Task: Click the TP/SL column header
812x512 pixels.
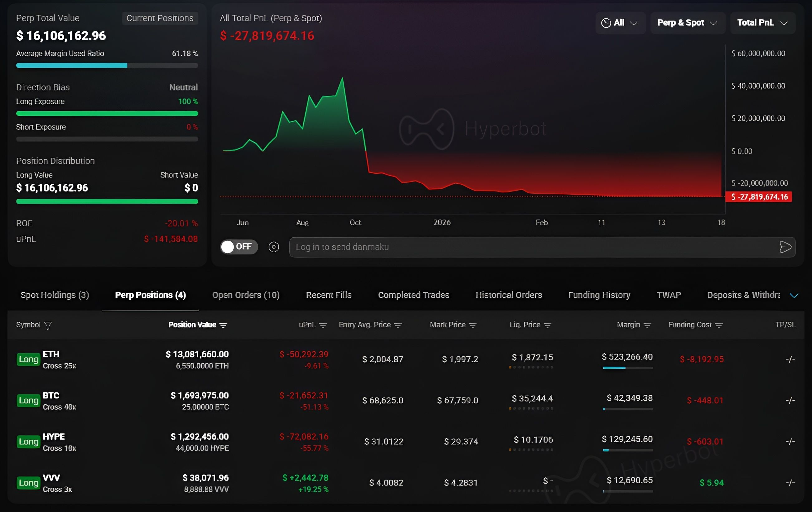Action: (x=785, y=325)
